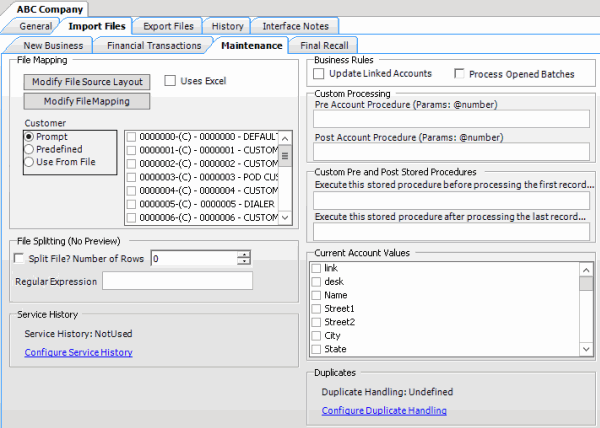Enable the Uses Excel checkbox
Image resolution: width=600 pixels, height=428 pixels.
pos(170,80)
